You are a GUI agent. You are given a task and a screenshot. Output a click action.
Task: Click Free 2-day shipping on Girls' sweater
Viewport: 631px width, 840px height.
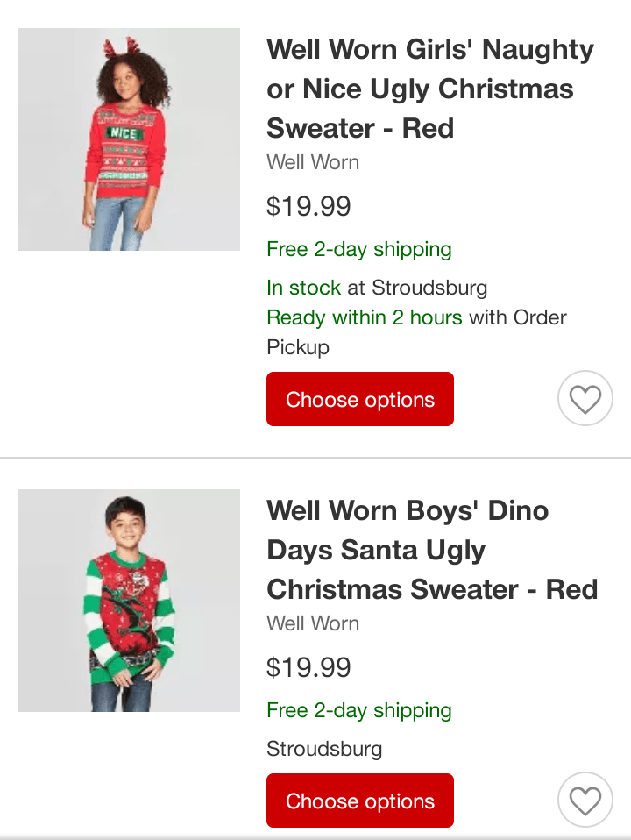click(x=359, y=249)
